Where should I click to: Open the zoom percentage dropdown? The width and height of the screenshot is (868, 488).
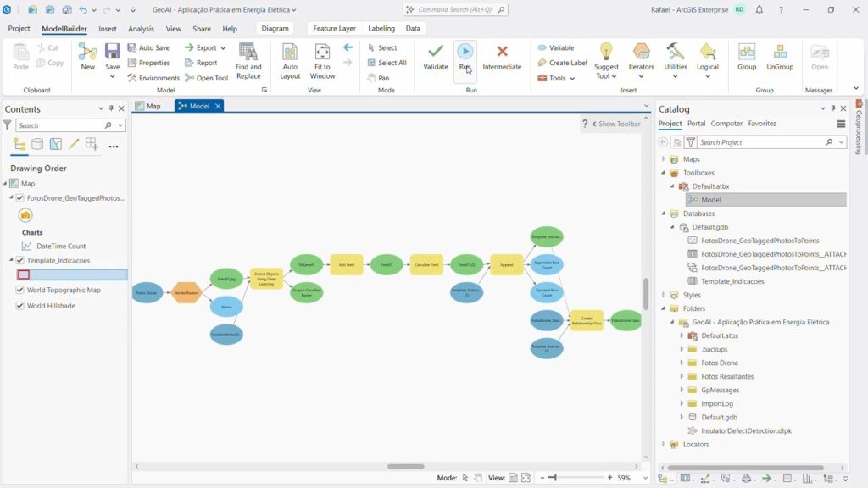coord(645,478)
